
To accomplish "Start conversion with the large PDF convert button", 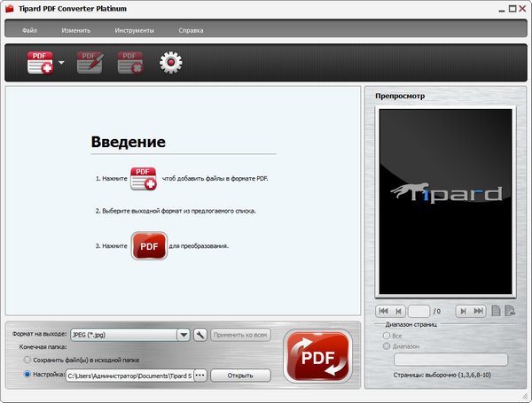I will (x=318, y=357).
